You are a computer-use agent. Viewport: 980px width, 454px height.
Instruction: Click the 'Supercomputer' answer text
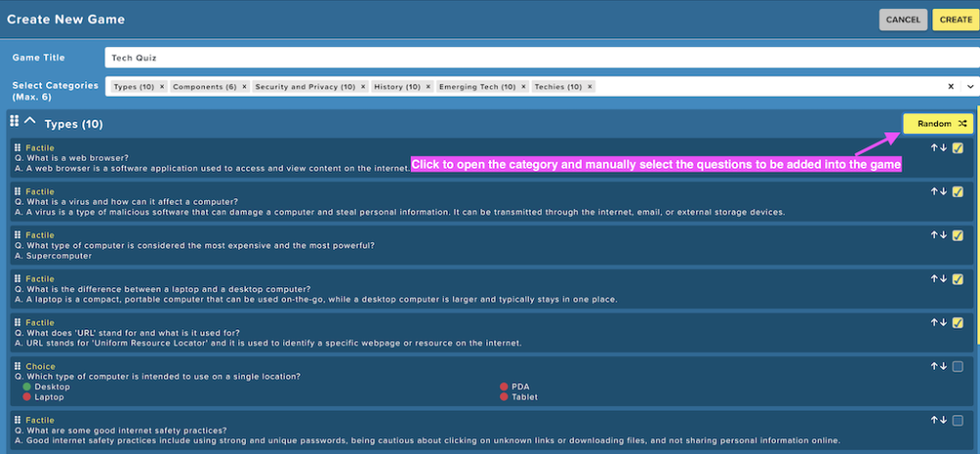coord(59,256)
